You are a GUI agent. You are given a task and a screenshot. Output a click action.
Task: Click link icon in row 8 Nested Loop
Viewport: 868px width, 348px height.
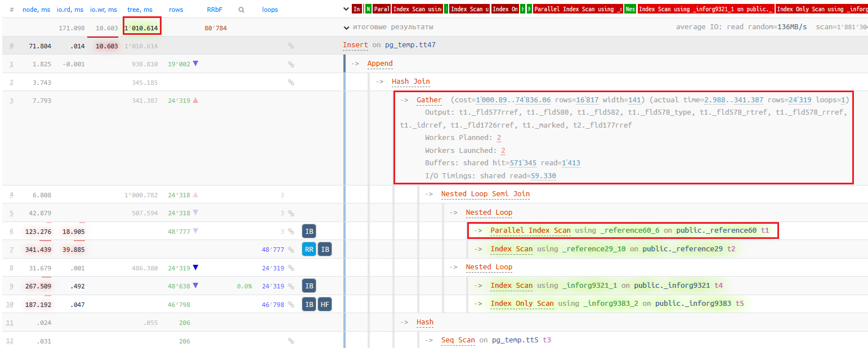tap(291, 268)
